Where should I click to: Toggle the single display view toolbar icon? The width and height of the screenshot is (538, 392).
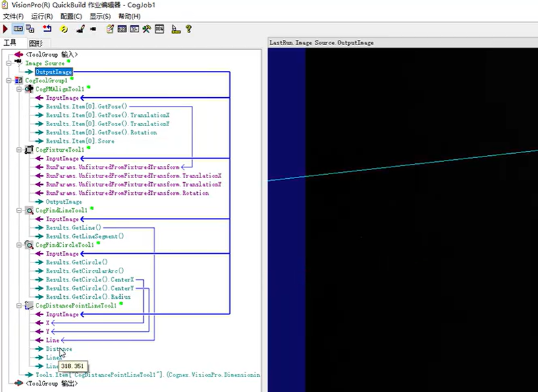coord(18,29)
